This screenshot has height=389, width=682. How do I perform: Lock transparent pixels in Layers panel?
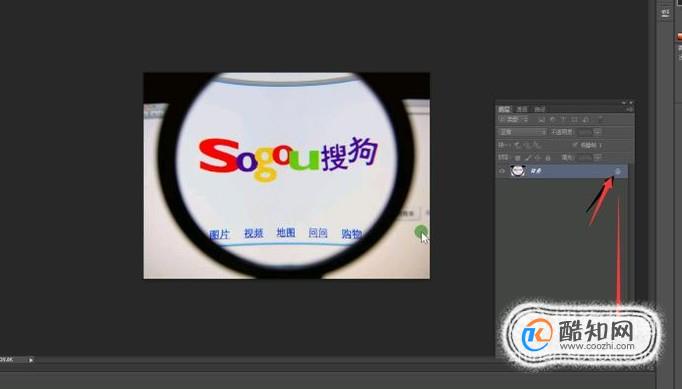pyautogui.click(x=518, y=158)
